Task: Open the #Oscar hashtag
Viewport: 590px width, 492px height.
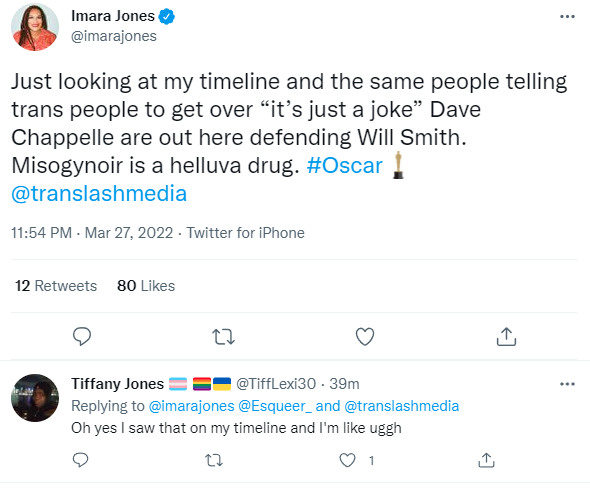Action: coord(344,165)
